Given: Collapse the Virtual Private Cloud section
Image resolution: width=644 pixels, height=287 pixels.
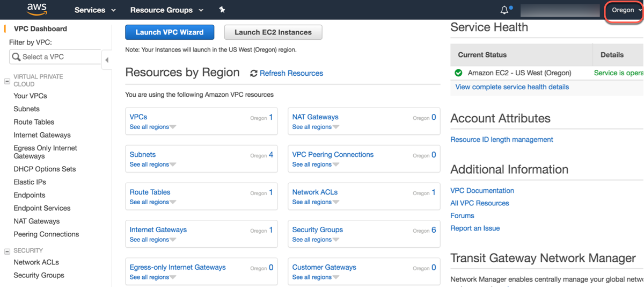Looking at the screenshot, I should [x=8, y=81].
